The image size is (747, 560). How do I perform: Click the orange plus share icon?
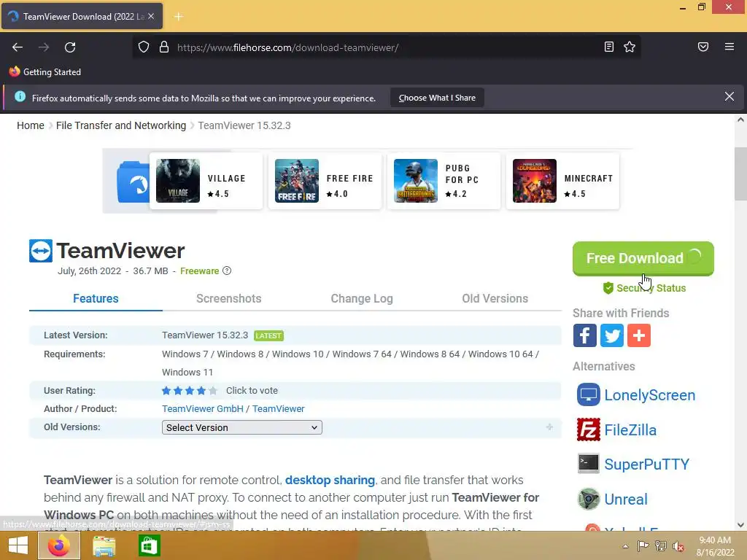click(639, 335)
